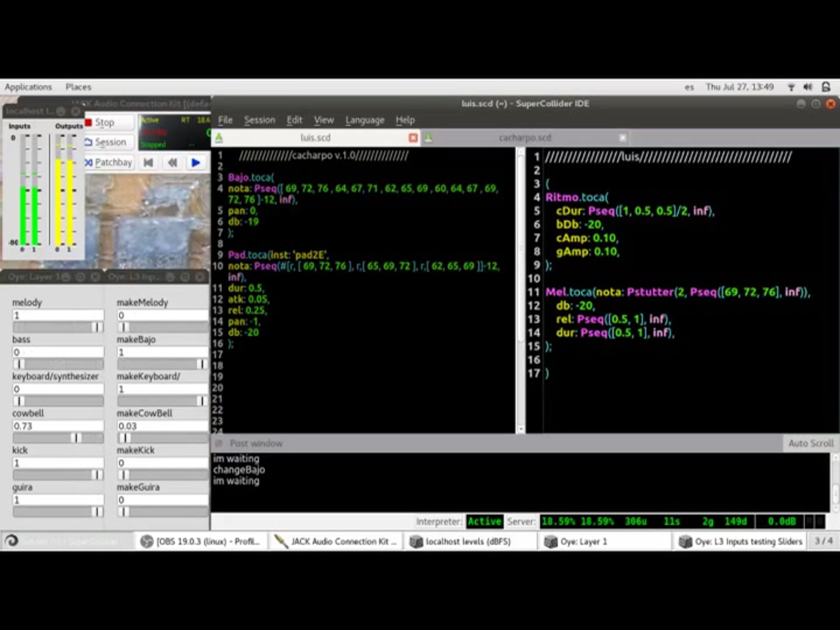The width and height of the screenshot is (840, 630).
Task: Switch to the cacharpo.scd tab
Action: pyautogui.click(x=525, y=138)
